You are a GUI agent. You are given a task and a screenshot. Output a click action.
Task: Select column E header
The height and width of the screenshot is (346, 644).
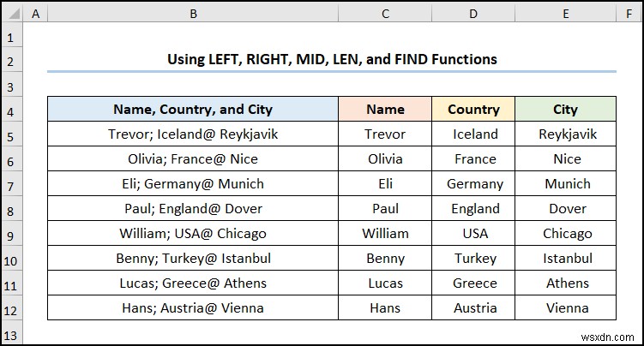[x=566, y=14]
